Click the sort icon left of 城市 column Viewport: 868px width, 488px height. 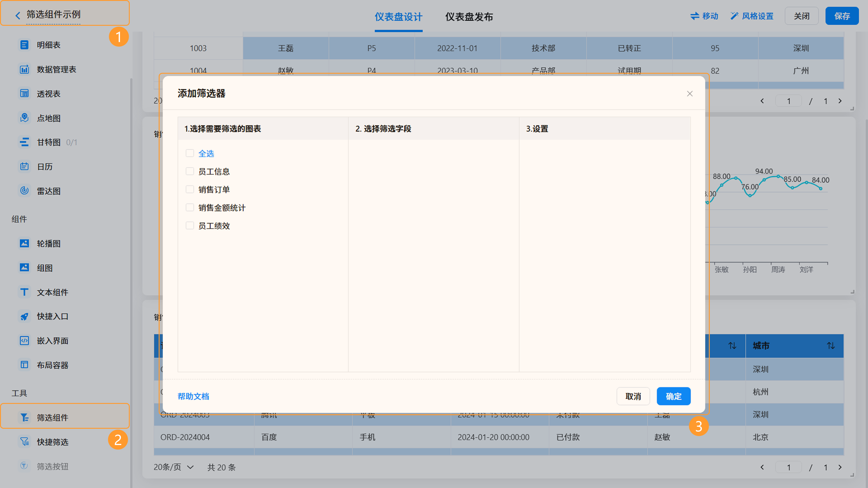pos(732,346)
